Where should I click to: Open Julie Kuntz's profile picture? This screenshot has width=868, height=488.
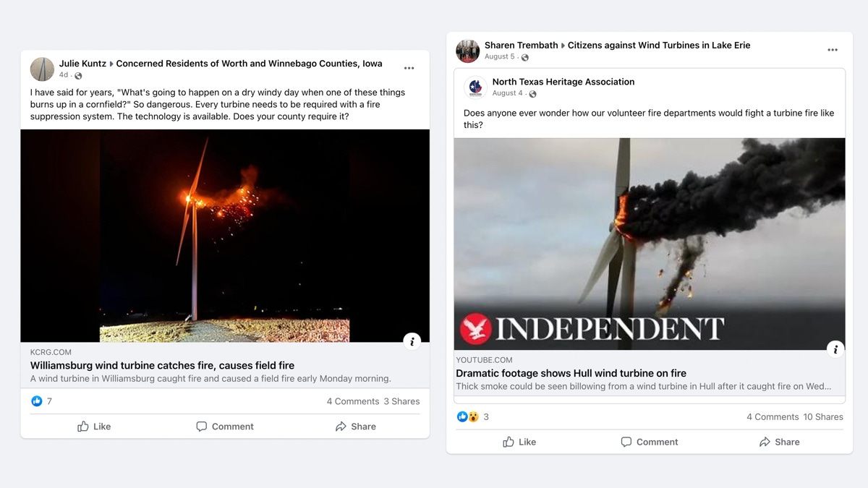42,69
